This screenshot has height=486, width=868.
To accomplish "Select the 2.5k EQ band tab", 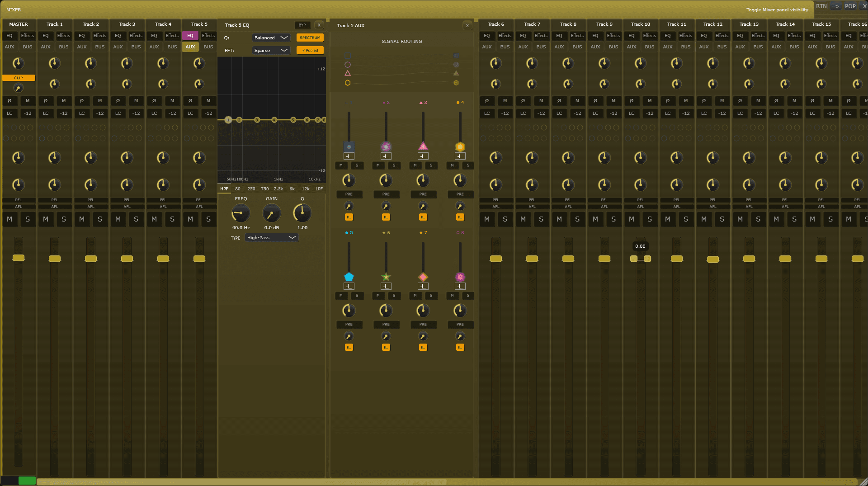I will pyautogui.click(x=278, y=189).
